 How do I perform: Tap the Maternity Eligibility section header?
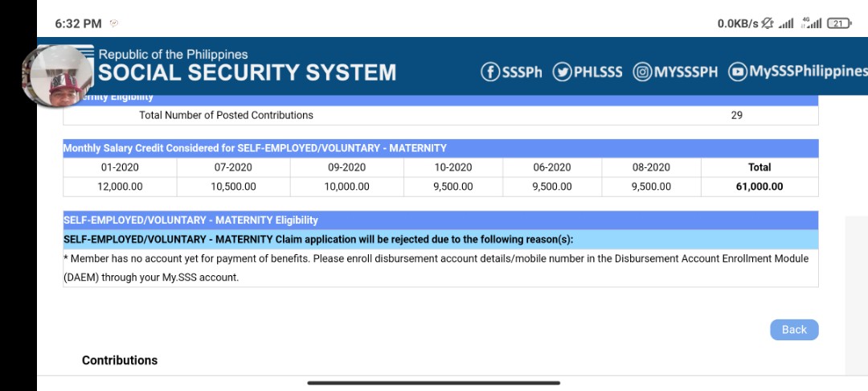coord(440,220)
